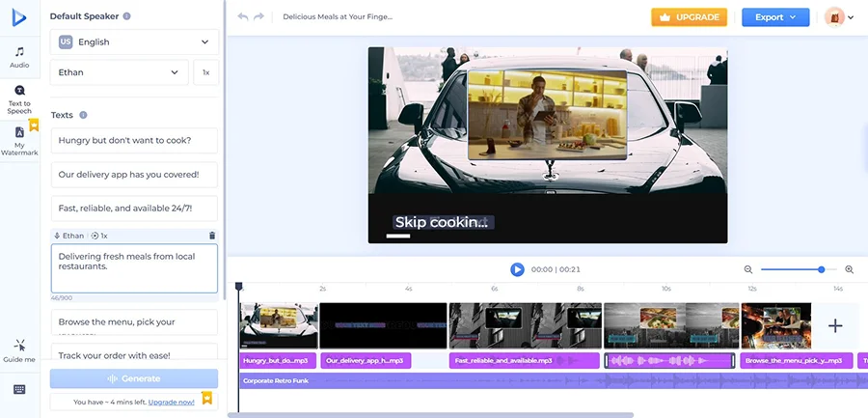Show Texts info tooltip
This screenshot has width=868, height=418.
click(83, 115)
